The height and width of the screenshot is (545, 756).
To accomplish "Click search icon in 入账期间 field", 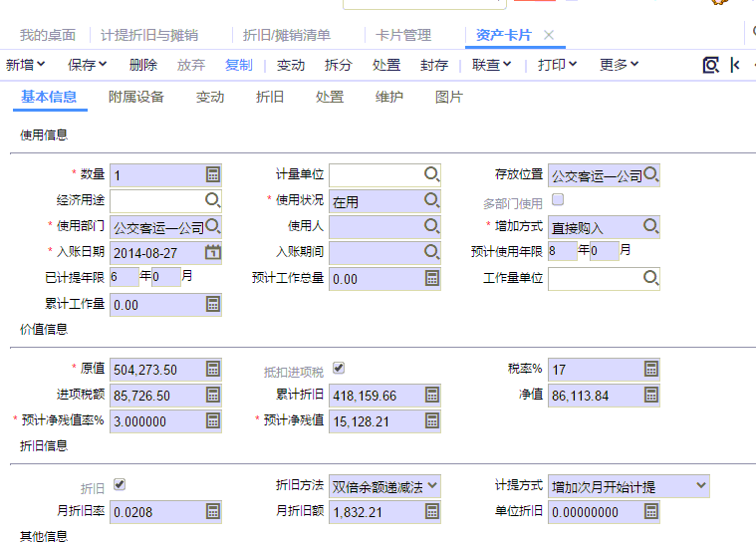I will [432, 252].
